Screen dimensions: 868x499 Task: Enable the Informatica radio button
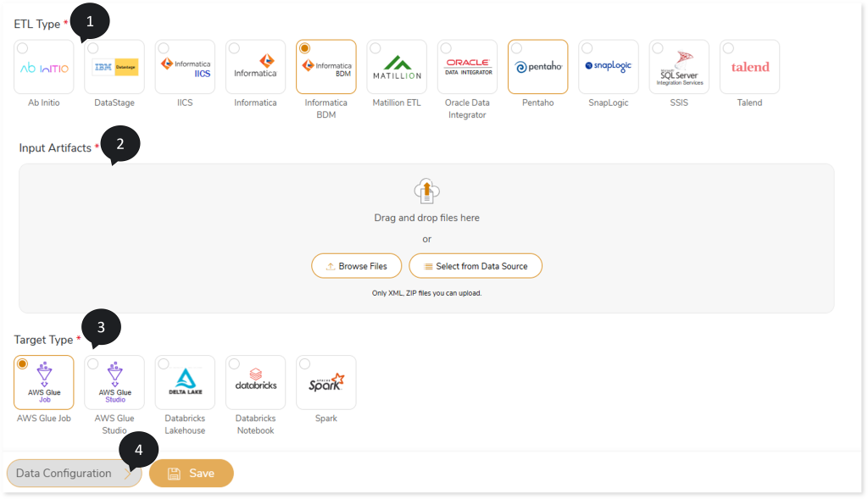click(234, 48)
